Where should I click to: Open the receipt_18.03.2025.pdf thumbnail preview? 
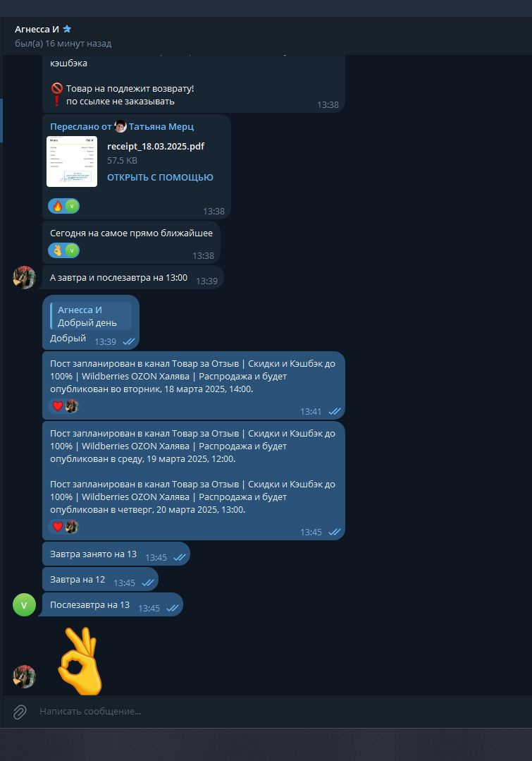coord(72,162)
